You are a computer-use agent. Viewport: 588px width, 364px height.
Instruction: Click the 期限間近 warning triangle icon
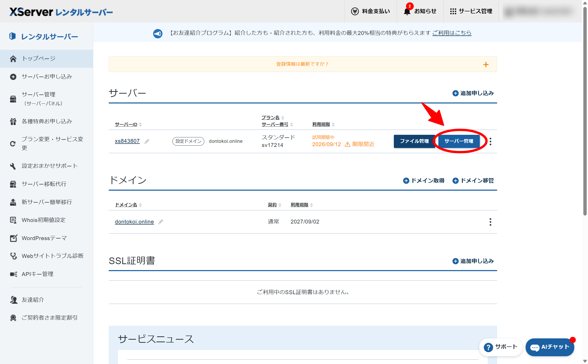pos(347,144)
